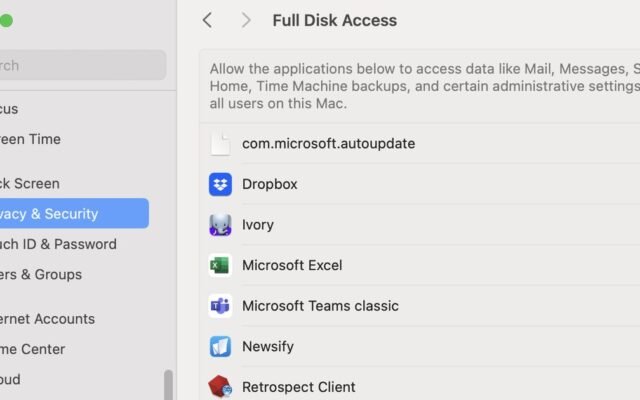This screenshot has height=400, width=640.
Task: Select the Retrospect Client row text
Action: click(x=299, y=387)
